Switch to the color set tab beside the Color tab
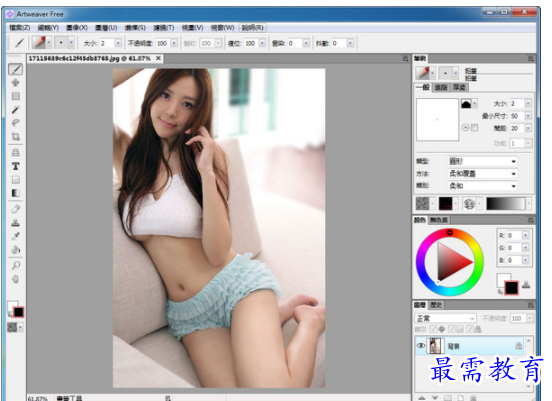The width and height of the screenshot is (552, 401). pyautogui.click(x=438, y=220)
